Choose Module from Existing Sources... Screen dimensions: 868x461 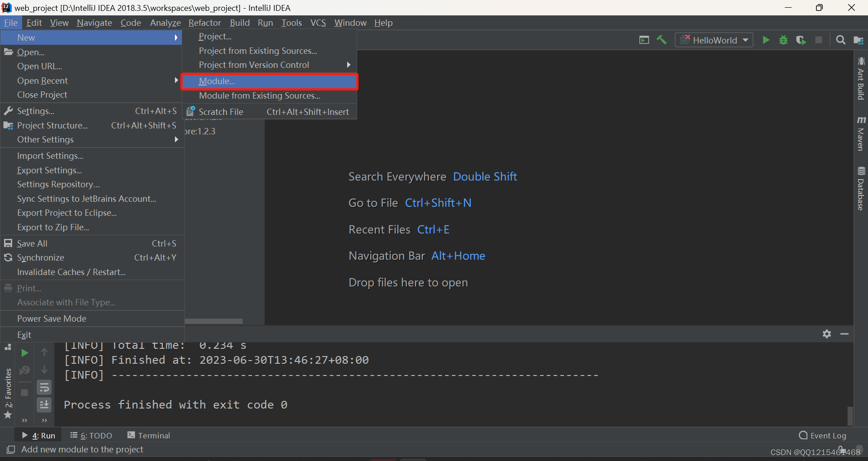(269, 96)
